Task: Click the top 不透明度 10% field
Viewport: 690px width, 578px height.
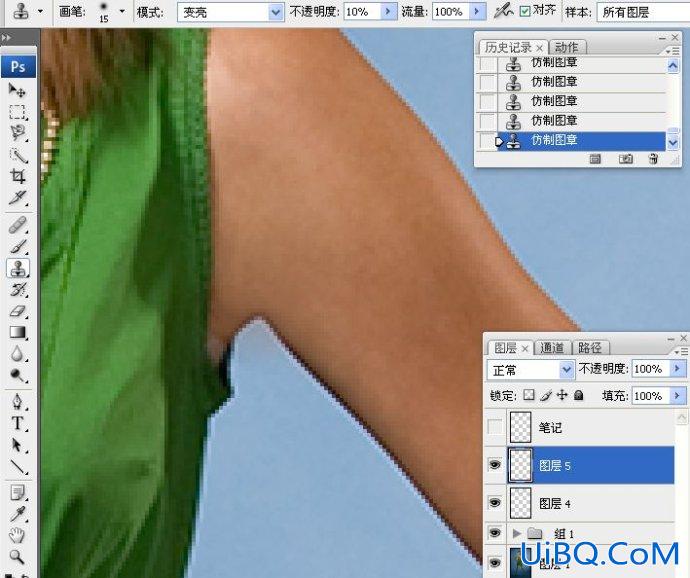Action: (x=362, y=12)
